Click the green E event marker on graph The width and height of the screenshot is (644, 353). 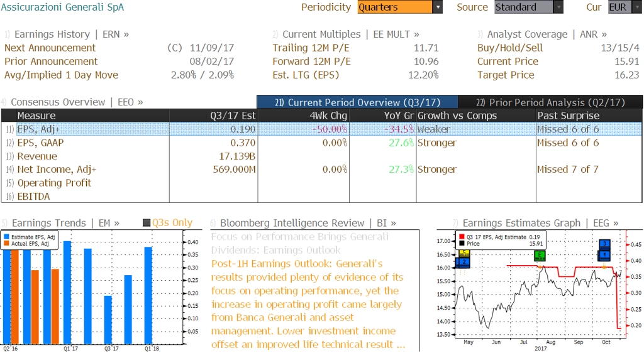coord(540,256)
